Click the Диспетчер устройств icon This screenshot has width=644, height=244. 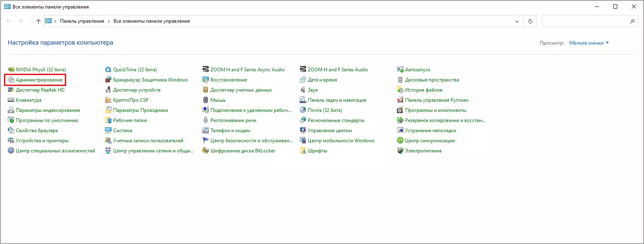click(108, 90)
